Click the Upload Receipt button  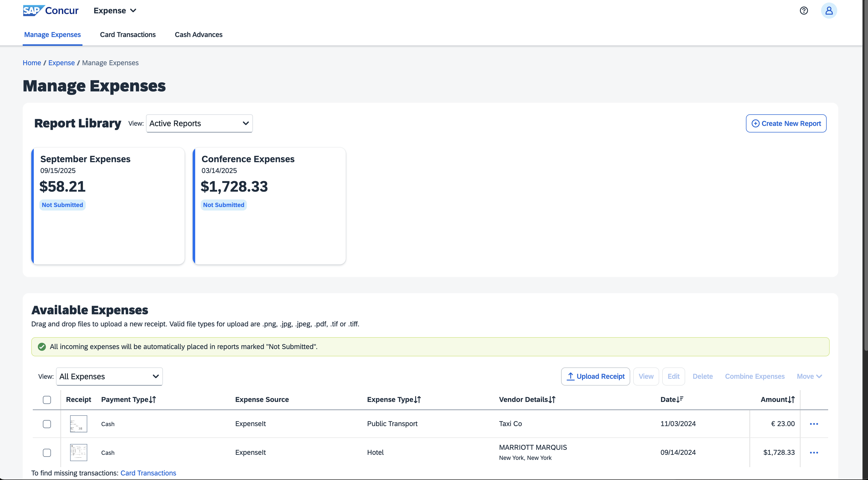click(x=595, y=377)
